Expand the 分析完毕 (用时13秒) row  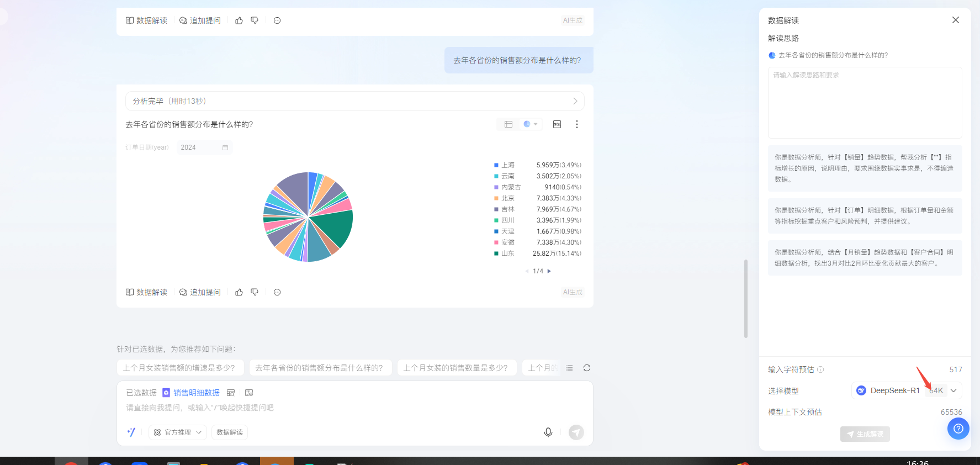[355, 101]
